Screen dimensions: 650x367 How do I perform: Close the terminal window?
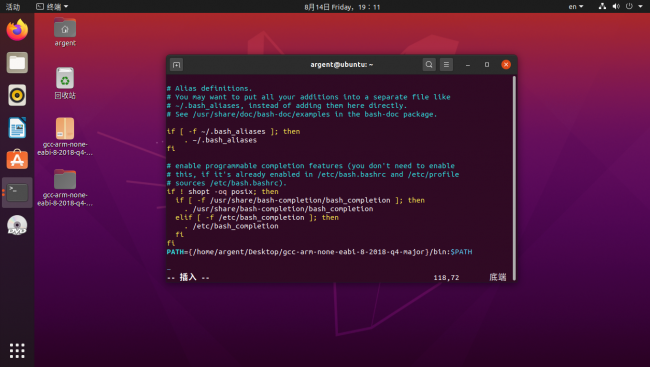point(506,65)
